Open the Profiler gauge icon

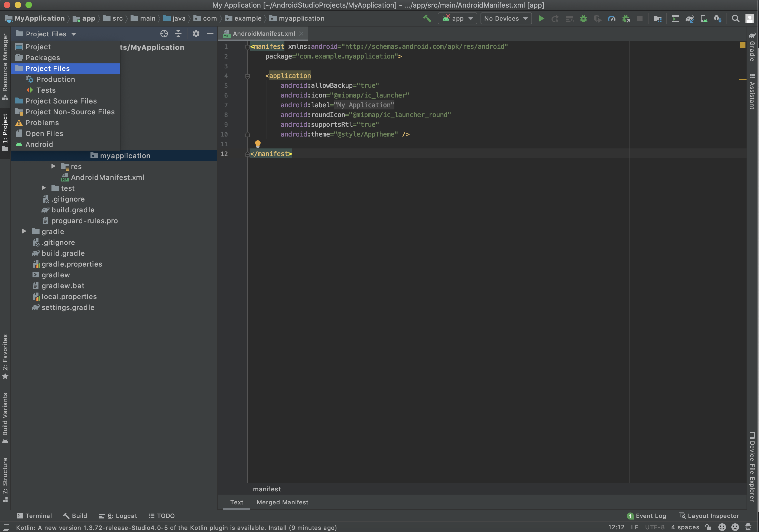point(612,18)
